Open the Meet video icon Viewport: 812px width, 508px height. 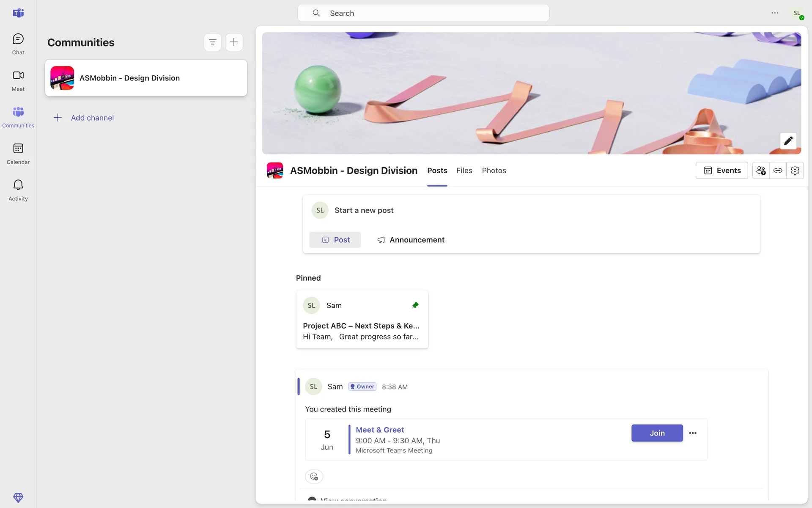pos(18,80)
